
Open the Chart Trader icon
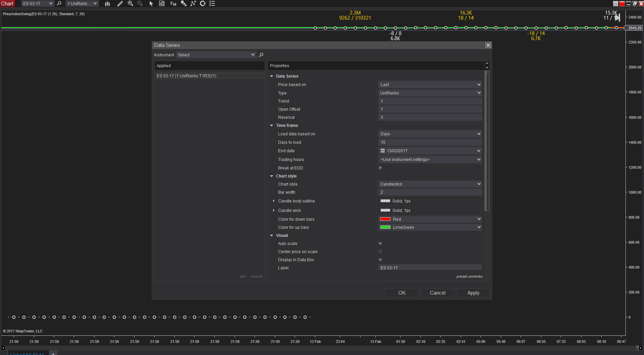(x=173, y=3)
